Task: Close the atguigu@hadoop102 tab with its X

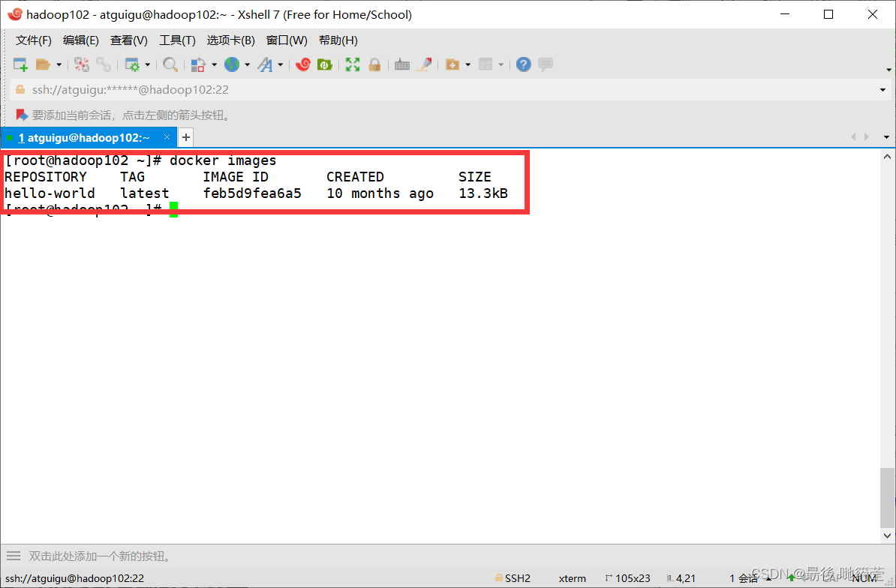Action: coord(167,137)
